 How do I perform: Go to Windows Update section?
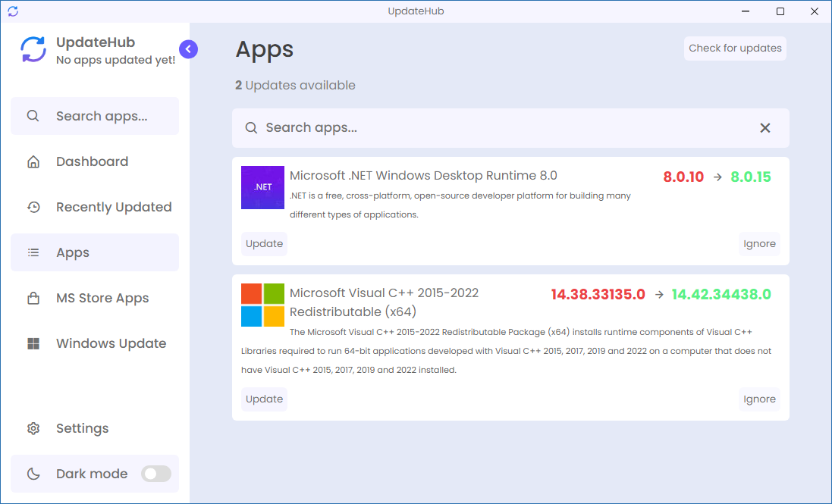click(95, 343)
